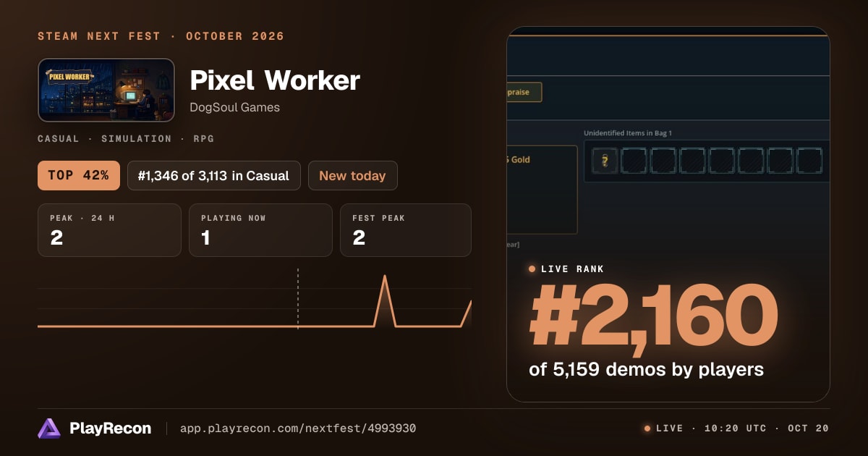Click the DogSoul Games developer name

click(235, 108)
